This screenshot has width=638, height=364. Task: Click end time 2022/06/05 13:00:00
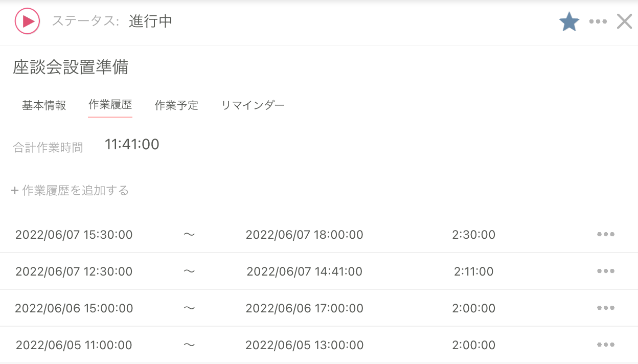pyautogui.click(x=304, y=346)
